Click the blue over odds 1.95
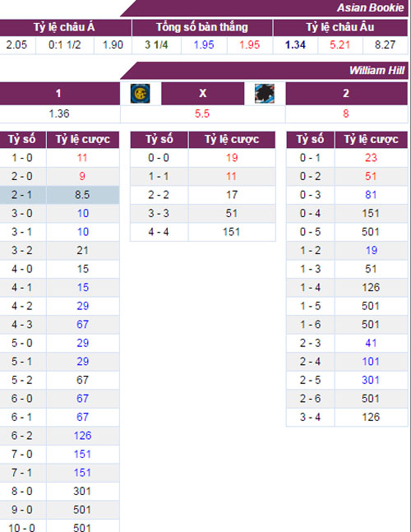The width and height of the screenshot is (411, 532). (x=204, y=44)
